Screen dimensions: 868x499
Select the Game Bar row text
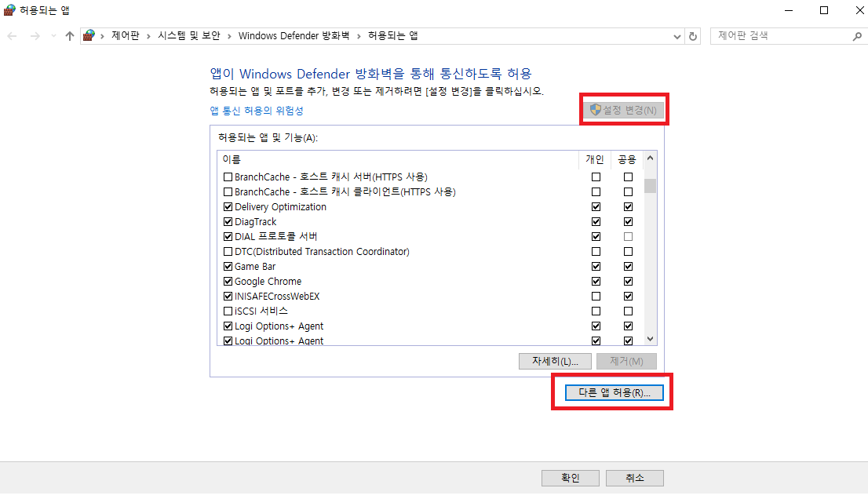254,267
